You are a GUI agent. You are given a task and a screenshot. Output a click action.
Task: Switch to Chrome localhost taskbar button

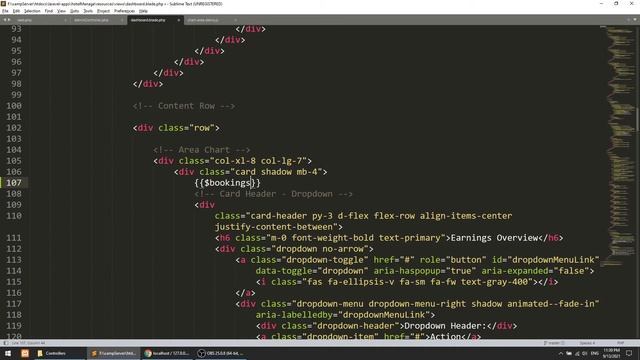[x=167, y=353]
